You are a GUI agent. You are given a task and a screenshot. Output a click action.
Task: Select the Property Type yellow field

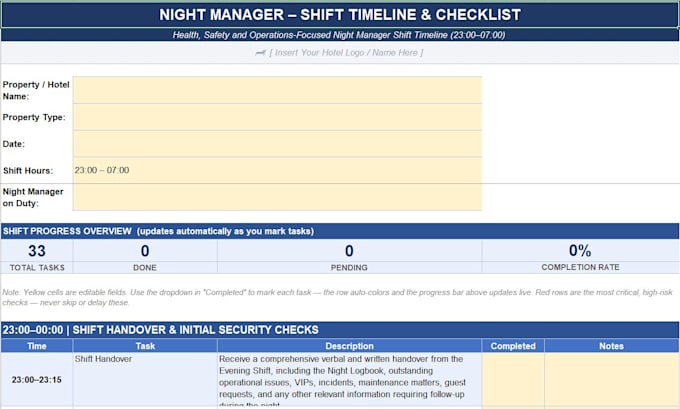click(x=277, y=117)
